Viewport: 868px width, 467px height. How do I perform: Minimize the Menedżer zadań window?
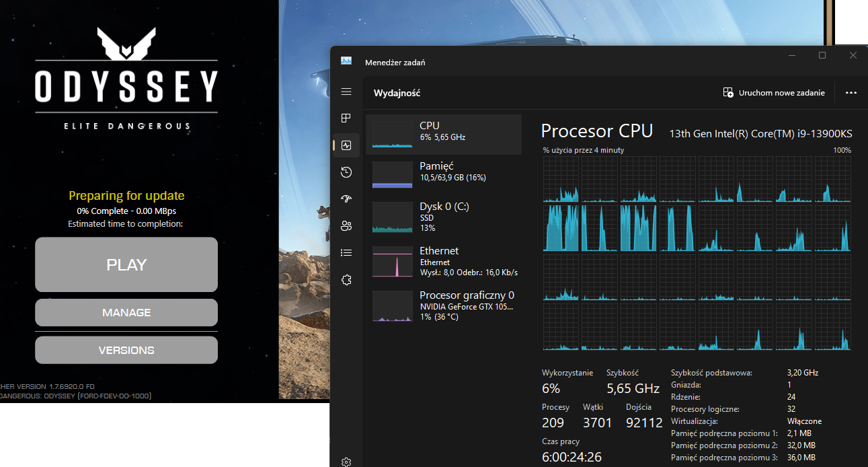click(791, 55)
